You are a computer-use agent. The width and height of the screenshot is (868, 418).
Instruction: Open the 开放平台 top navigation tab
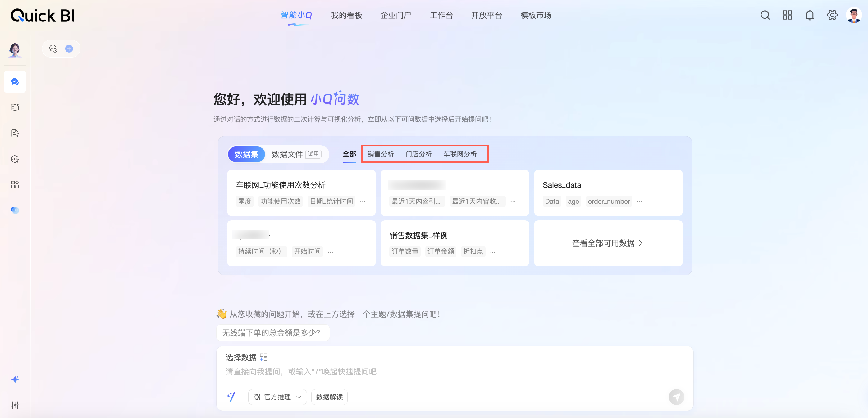click(x=487, y=15)
